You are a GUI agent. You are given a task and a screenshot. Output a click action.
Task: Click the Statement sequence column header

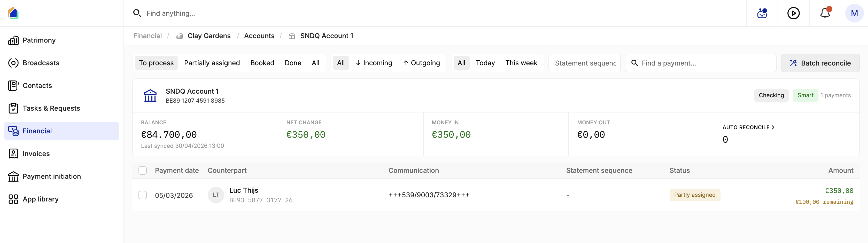599,171
